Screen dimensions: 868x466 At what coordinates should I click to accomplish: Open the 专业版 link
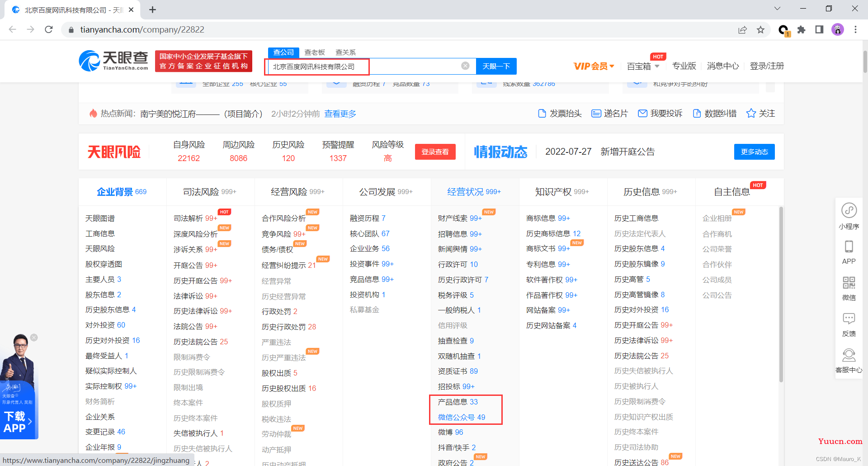tap(684, 66)
